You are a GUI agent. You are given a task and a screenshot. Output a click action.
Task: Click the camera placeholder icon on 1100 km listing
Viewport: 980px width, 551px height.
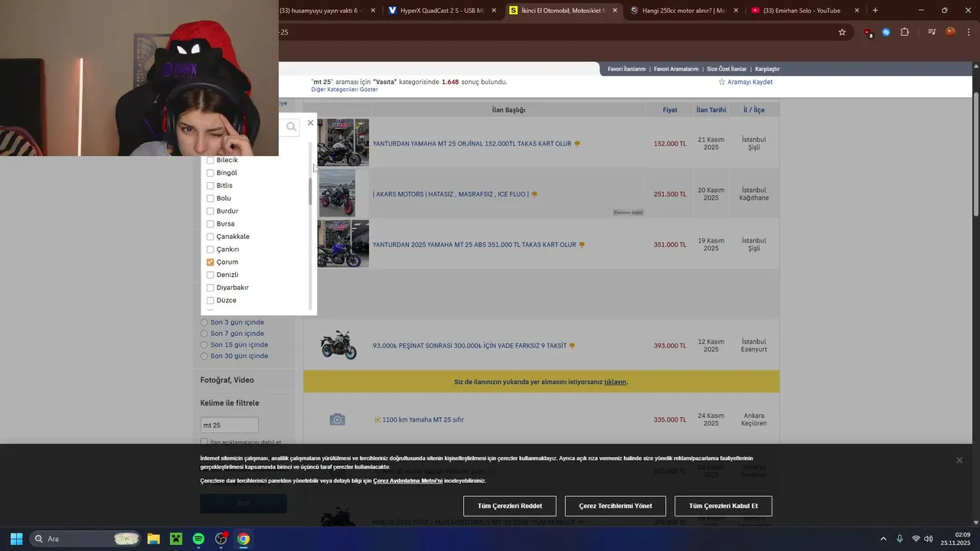point(337,419)
